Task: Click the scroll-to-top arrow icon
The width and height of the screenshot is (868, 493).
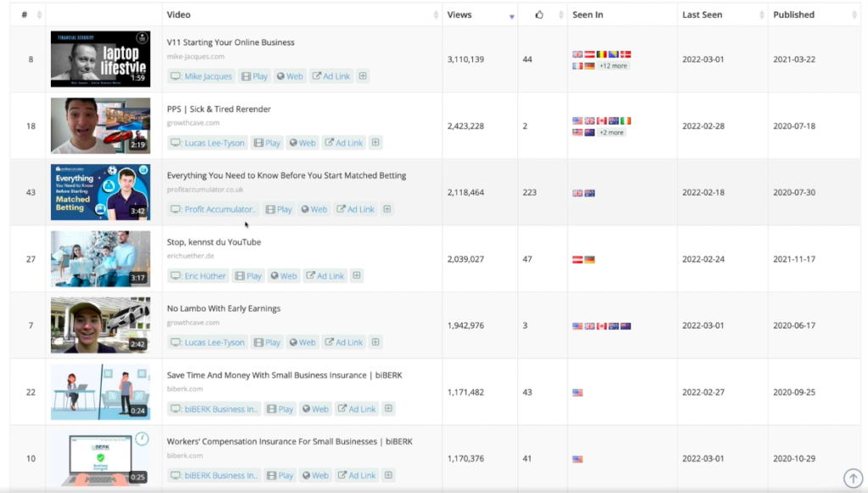Action: click(853, 478)
